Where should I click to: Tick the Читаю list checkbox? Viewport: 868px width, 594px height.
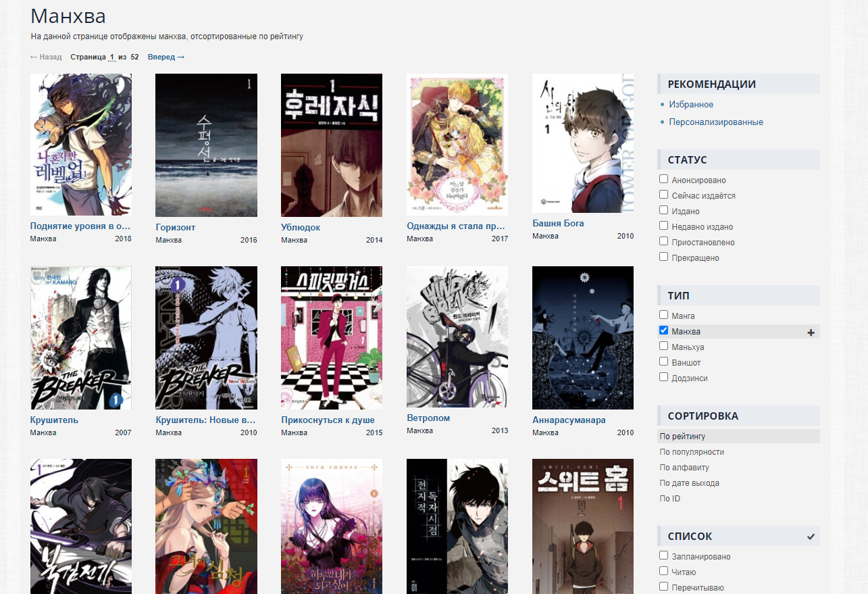pos(664,571)
